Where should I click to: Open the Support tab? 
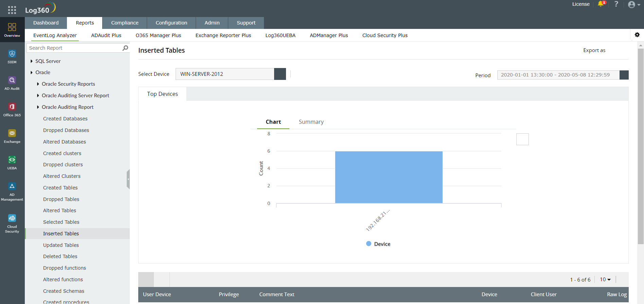tap(246, 23)
